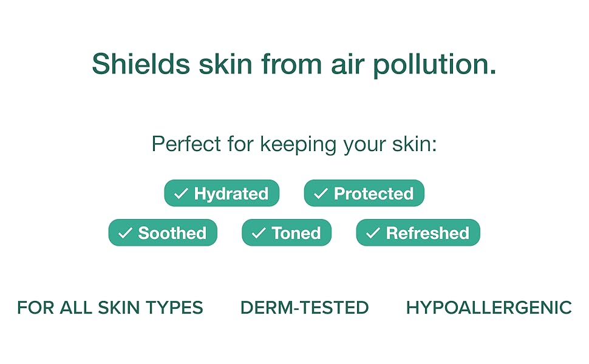Image resolution: width=589 pixels, height=364 pixels.
Task: Click the "HYPOALLERGENIC" label
Action: (x=489, y=308)
